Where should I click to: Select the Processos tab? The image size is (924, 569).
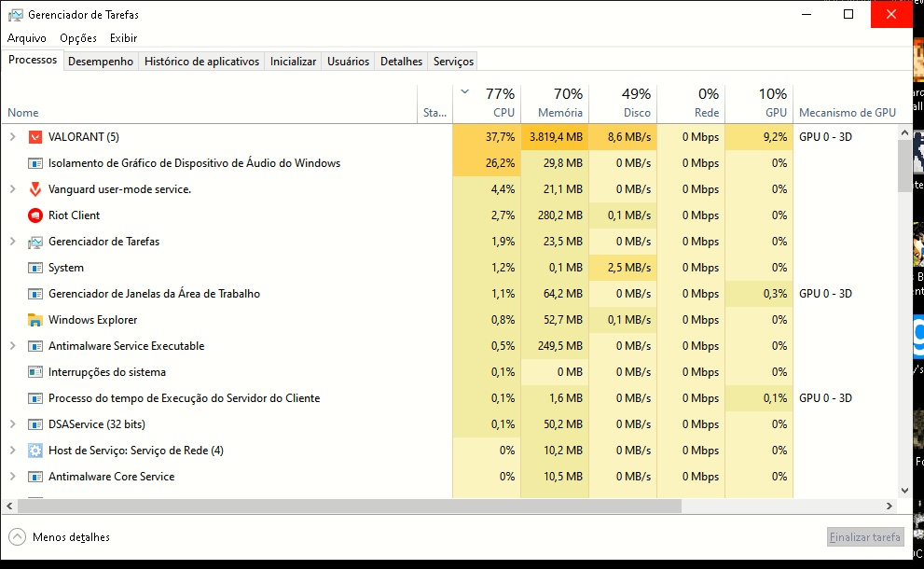33,60
